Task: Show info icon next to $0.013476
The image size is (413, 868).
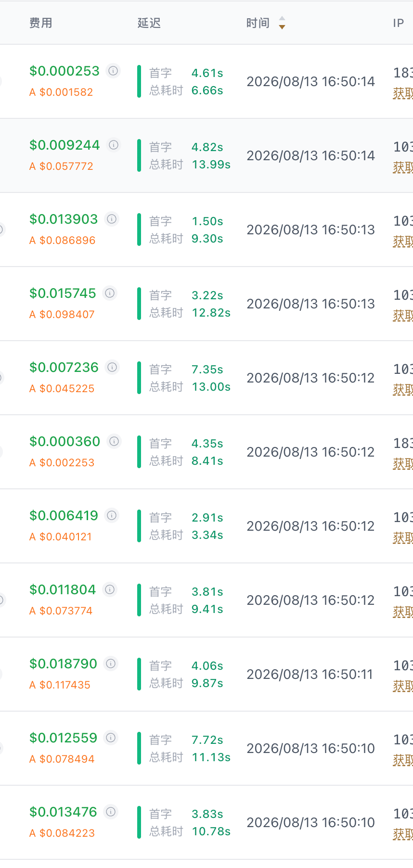Action: point(111,812)
